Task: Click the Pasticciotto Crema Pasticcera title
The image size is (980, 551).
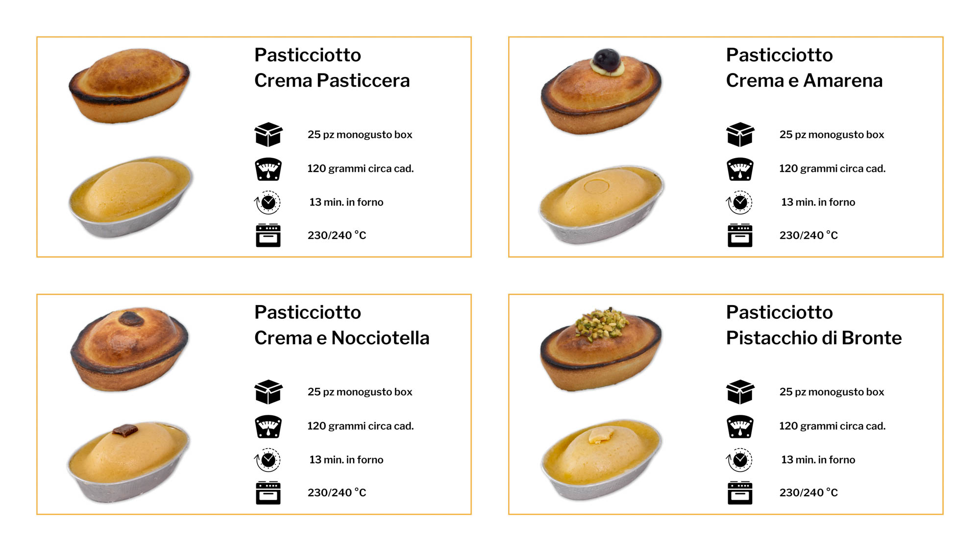Action: pyautogui.click(x=332, y=68)
